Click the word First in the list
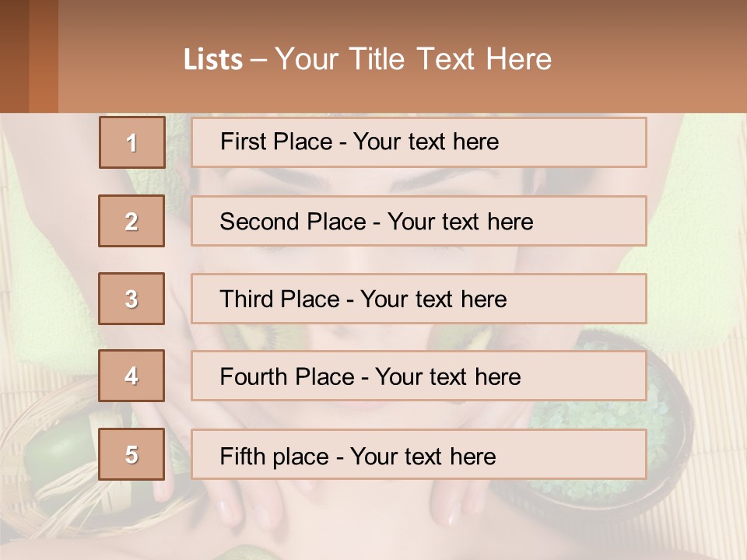Screen dimensions: 747x560 [x=243, y=142]
